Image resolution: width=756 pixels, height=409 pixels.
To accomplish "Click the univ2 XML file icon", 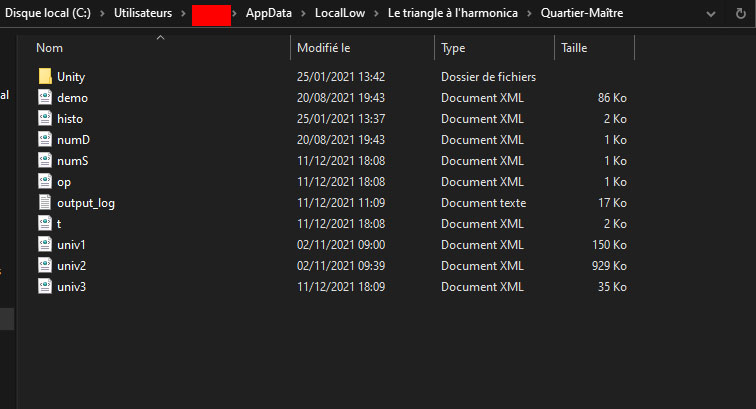I will pyautogui.click(x=45, y=266).
